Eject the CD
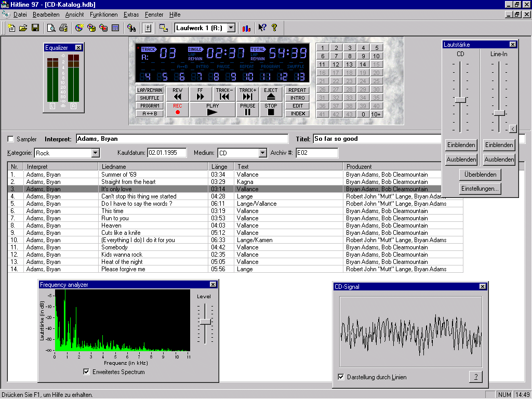The height and width of the screenshot is (399, 532). pyautogui.click(x=271, y=94)
